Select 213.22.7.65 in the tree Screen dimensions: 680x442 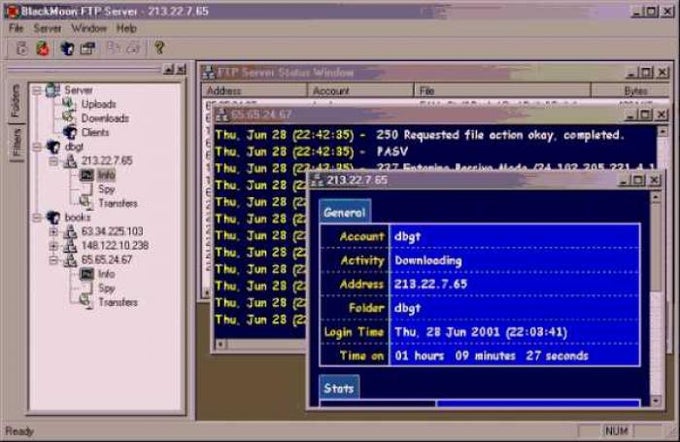coord(107,160)
